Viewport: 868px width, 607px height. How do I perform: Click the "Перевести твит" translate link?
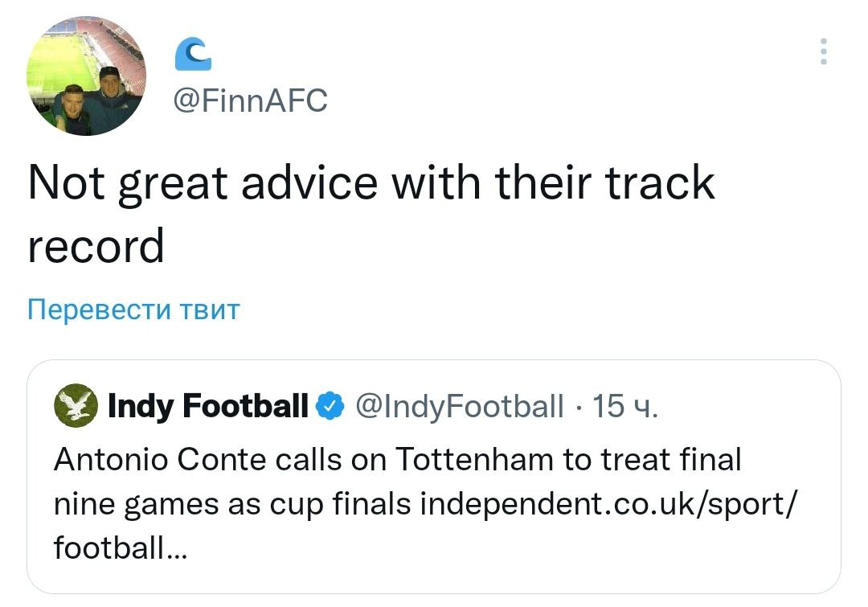click(x=133, y=310)
